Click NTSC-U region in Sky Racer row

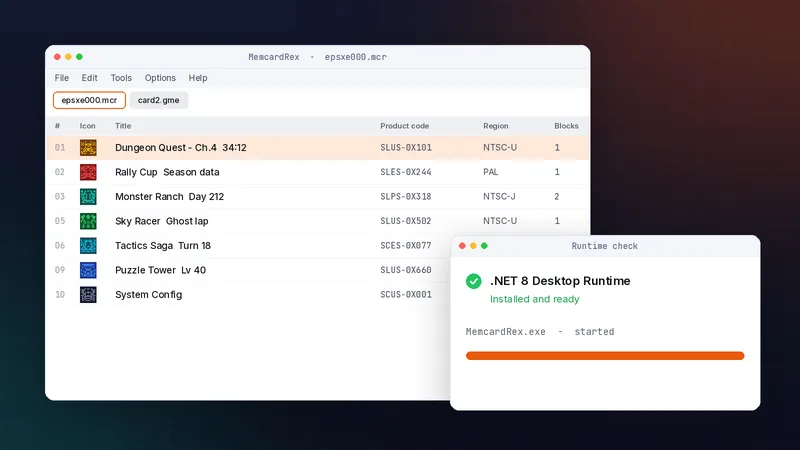[500, 221]
